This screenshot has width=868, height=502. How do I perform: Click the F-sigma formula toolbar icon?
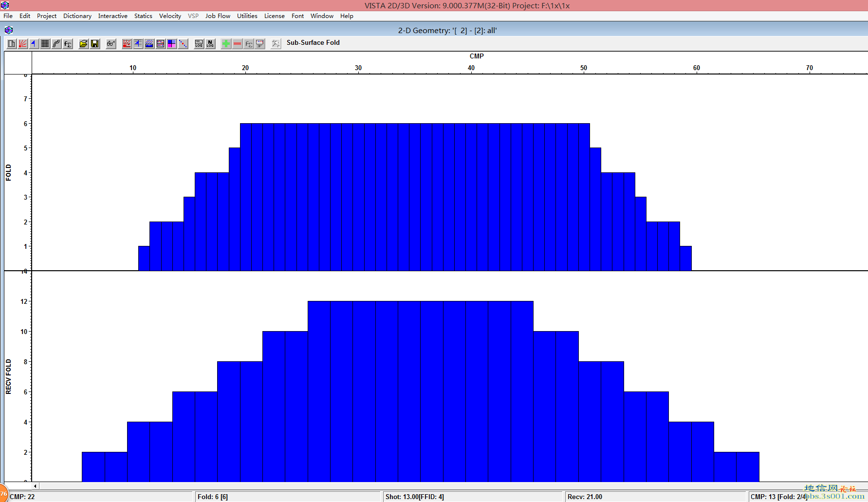68,44
